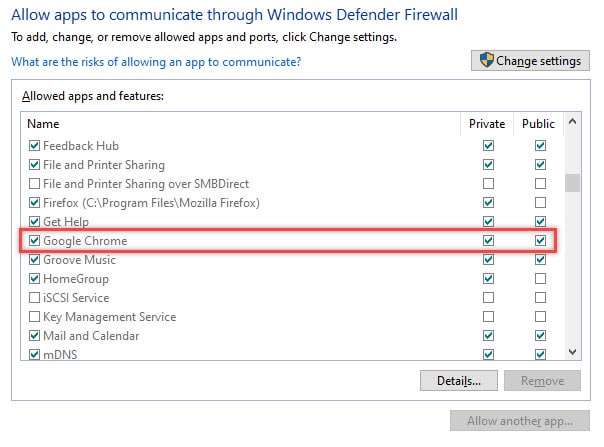Open the risks of allowing an app link
This screenshot has width=604, height=447.
click(156, 62)
